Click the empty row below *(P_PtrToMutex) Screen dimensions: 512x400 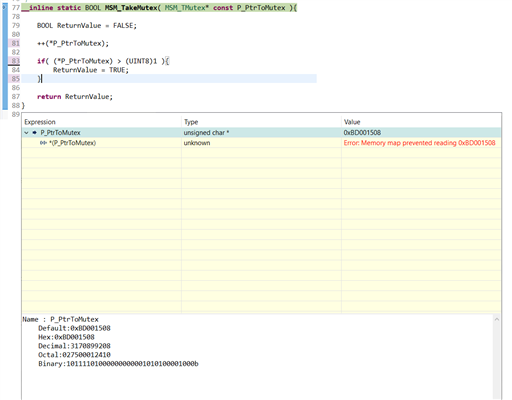point(261,153)
